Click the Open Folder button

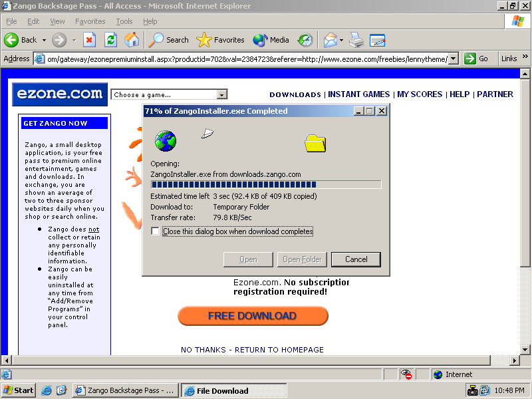coord(302,259)
